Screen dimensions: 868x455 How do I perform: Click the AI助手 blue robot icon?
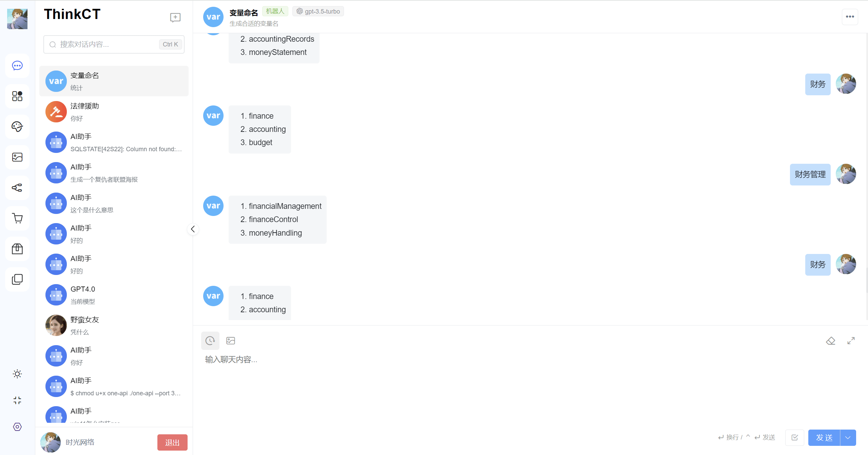click(55, 143)
